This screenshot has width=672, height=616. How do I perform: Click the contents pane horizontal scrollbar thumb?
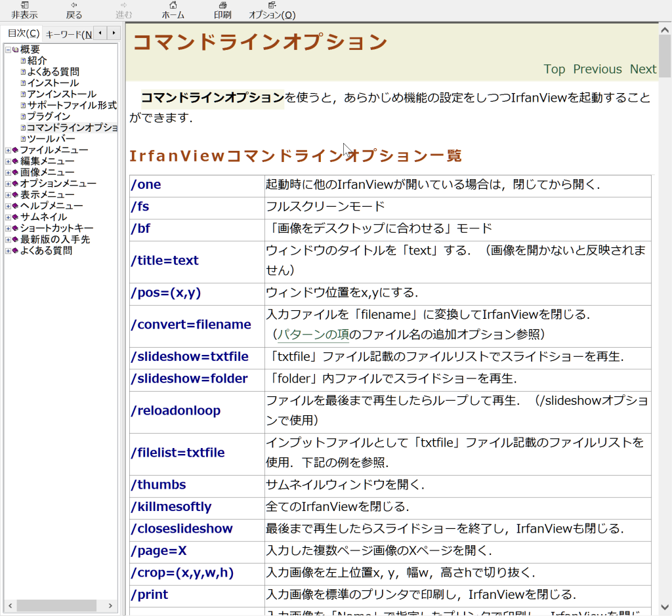pos(56,606)
